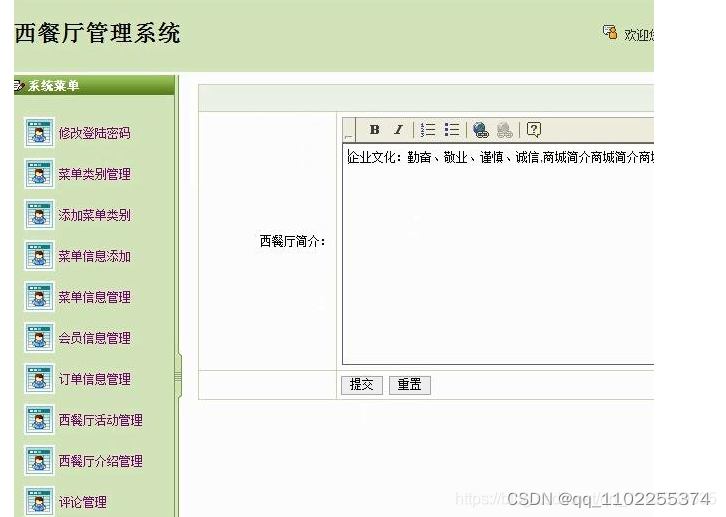This screenshot has height=517, width=726.
Task: Reset the form with 重置 button
Action: [x=410, y=385]
